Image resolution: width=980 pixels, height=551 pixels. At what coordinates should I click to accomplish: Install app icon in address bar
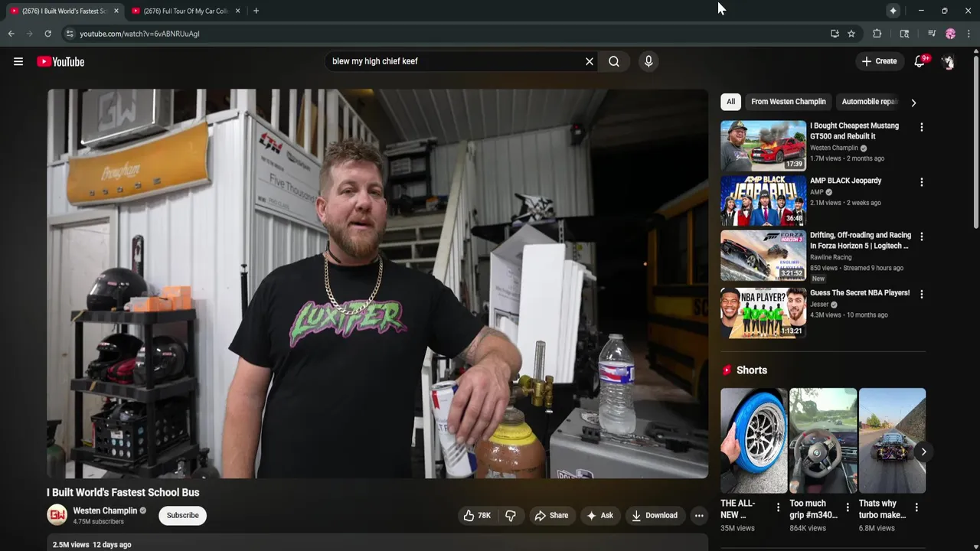pyautogui.click(x=835, y=34)
